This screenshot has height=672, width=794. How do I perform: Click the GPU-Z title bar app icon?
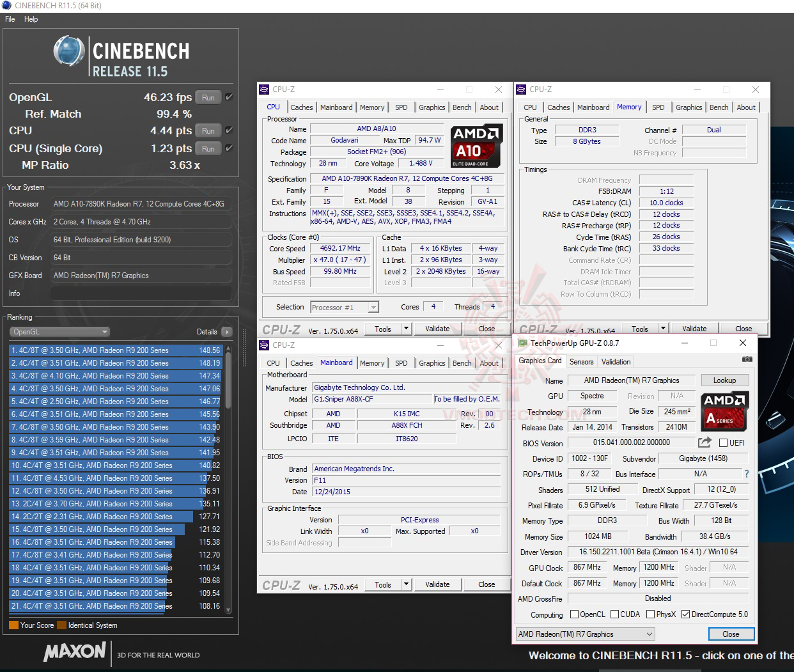tap(522, 343)
